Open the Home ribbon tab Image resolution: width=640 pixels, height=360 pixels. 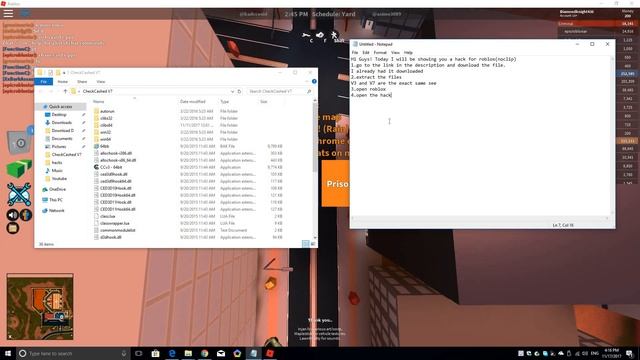coord(62,82)
